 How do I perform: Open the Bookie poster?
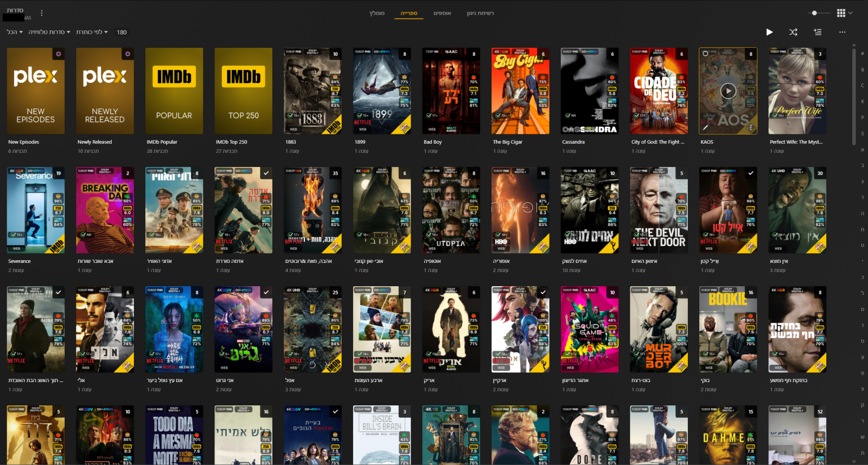(x=728, y=330)
